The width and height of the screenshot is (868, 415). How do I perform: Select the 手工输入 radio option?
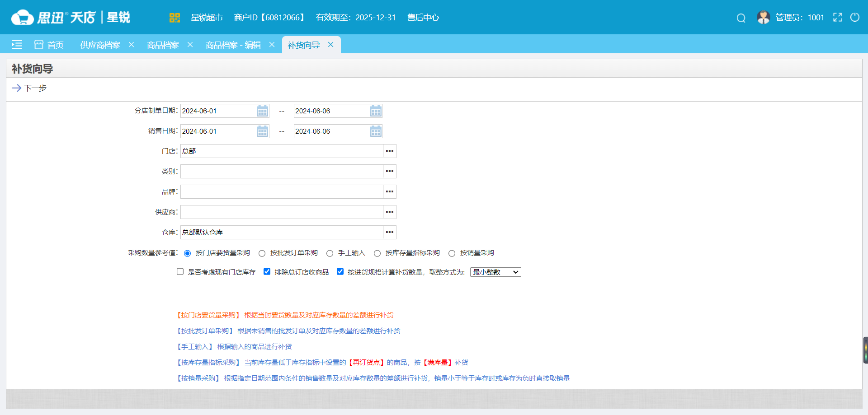(x=330, y=253)
